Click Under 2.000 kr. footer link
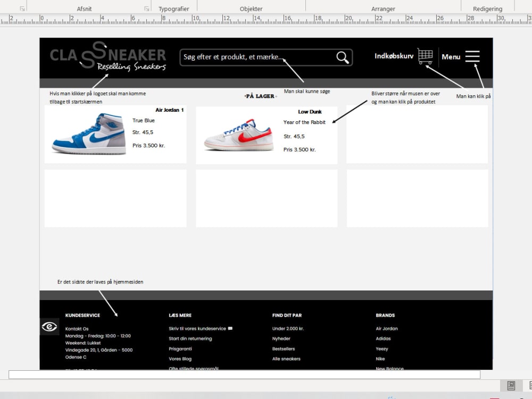This screenshot has height=399, width=532. pyautogui.click(x=288, y=328)
